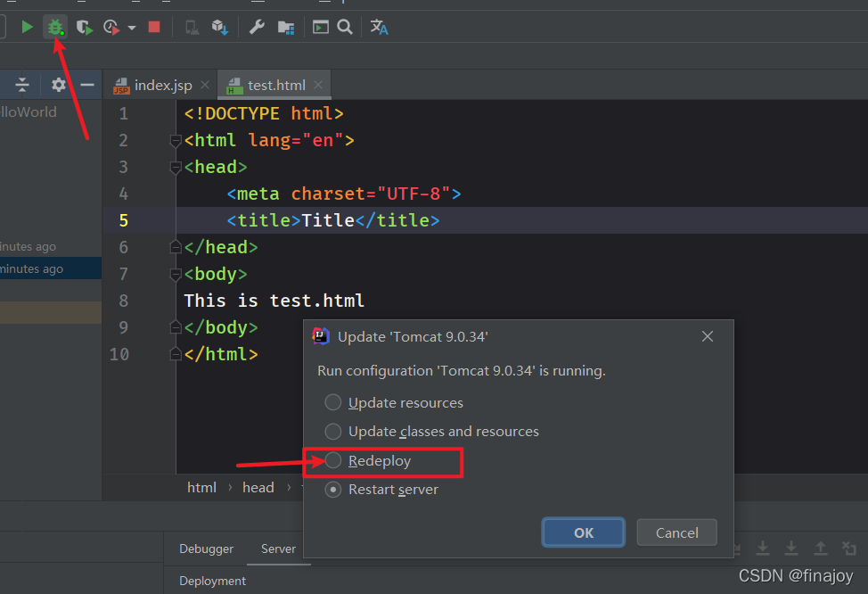This screenshot has width=868, height=594.
Task: Click the step out upward arrow icon
Action: pos(820,548)
